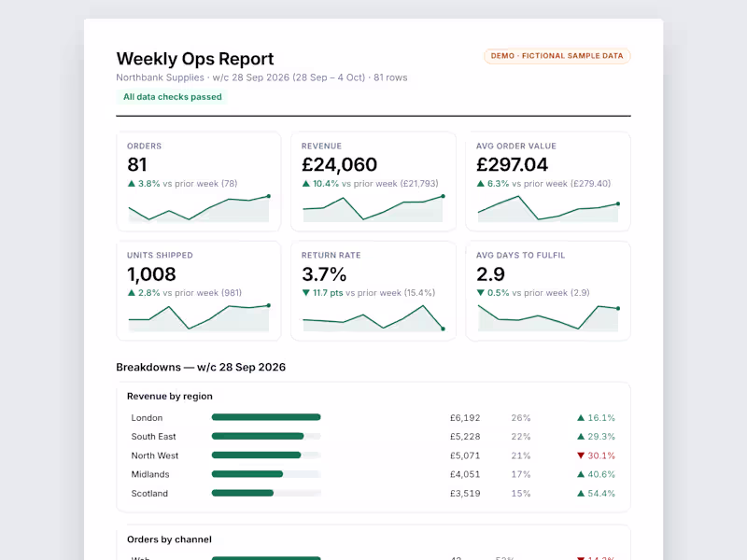Open the Orders sparkline chart
Screen dimensions: 747x560
coord(199,208)
